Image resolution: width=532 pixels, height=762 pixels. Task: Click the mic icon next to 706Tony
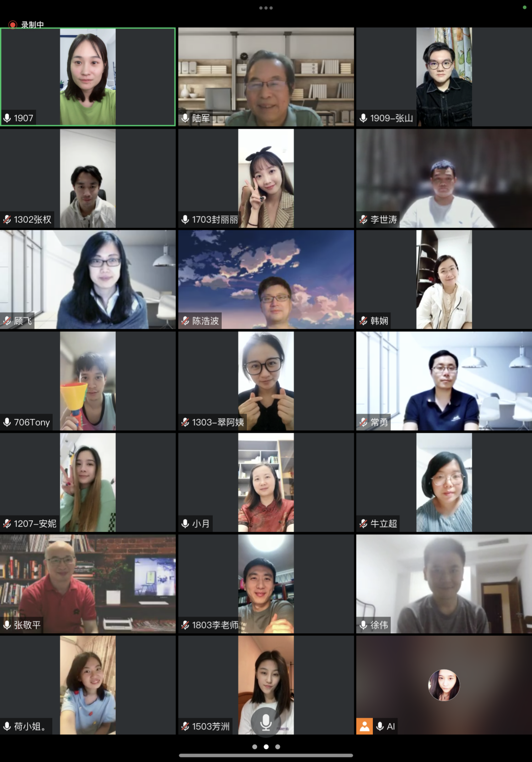[7, 422]
